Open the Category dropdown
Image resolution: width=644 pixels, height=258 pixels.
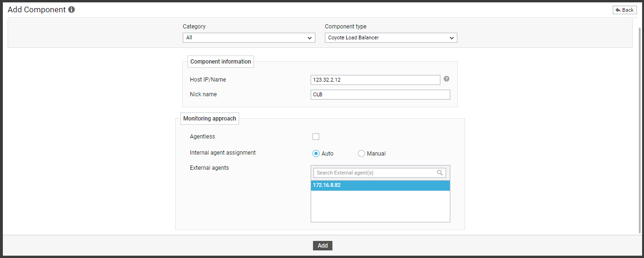[249, 37]
